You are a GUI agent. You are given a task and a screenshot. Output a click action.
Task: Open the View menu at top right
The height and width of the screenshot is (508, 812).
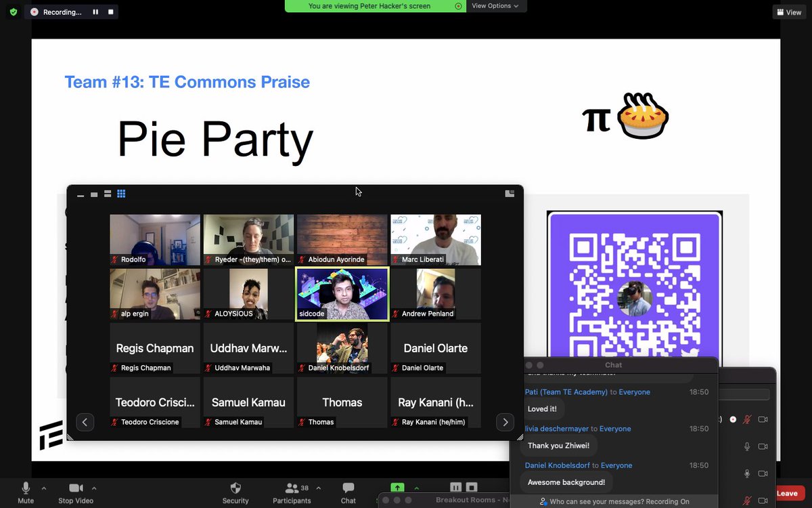pyautogui.click(x=789, y=12)
